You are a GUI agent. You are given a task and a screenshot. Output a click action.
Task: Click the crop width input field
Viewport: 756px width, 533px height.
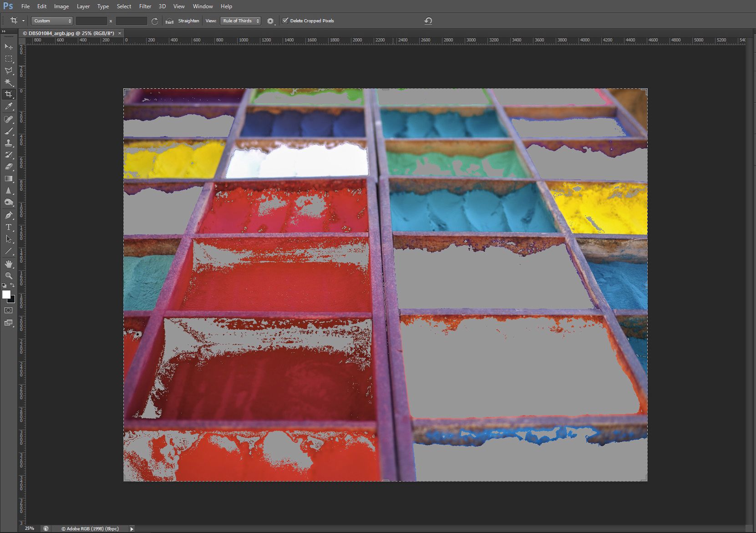click(x=91, y=21)
